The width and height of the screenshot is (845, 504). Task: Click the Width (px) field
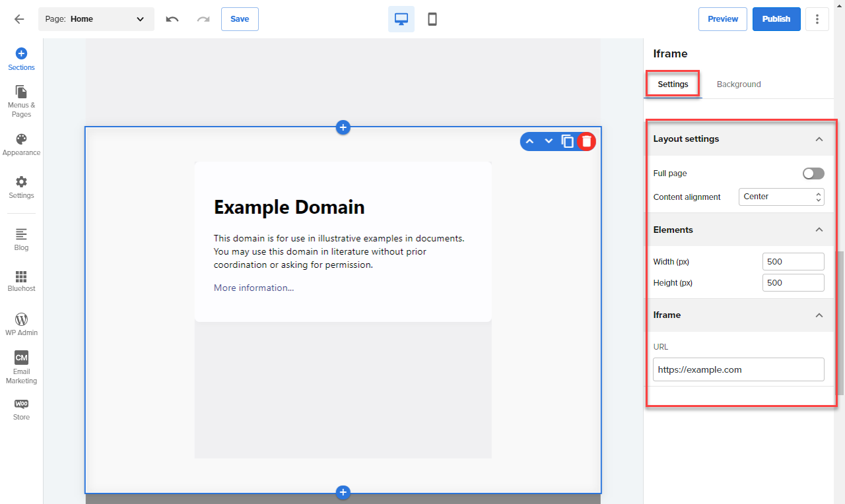tap(793, 262)
